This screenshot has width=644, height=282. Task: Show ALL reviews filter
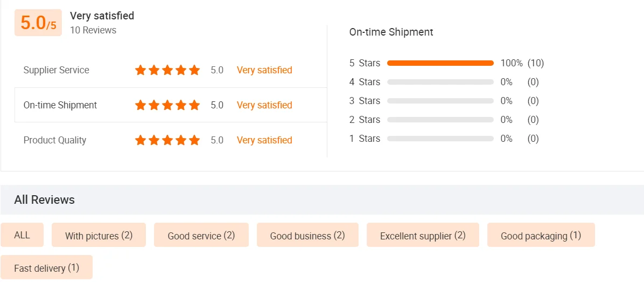(22, 235)
